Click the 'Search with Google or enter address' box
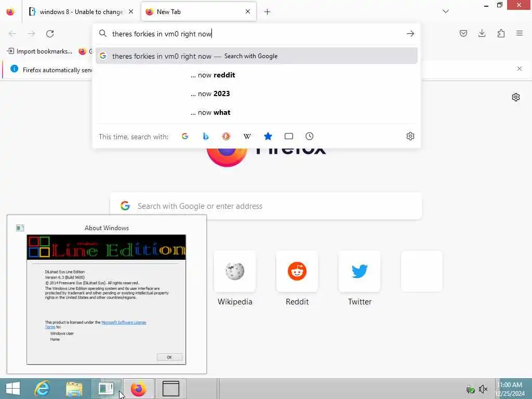This screenshot has width=532, height=399. tap(266, 206)
